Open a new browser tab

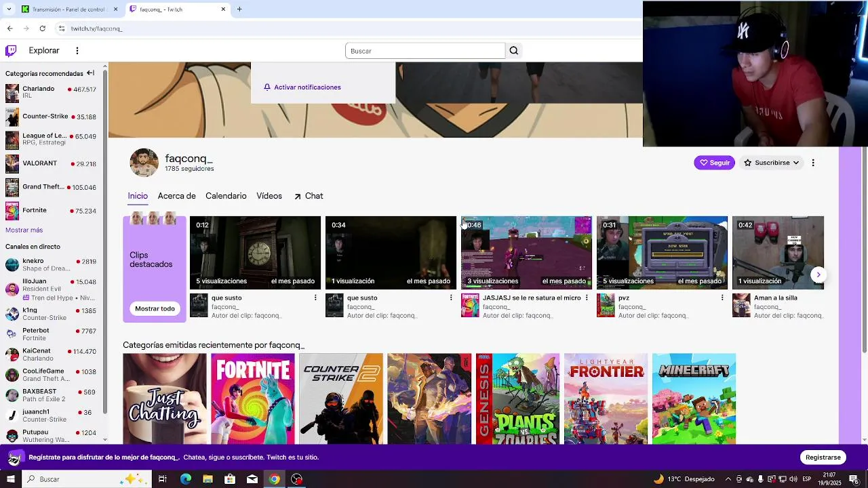[x=239, y=9]
